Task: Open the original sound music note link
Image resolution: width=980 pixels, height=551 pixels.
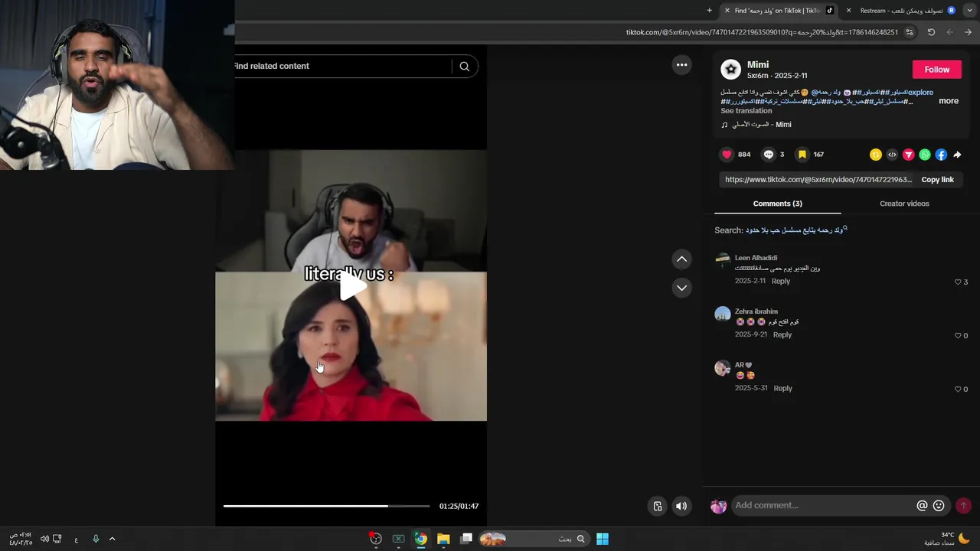Action: point(756,125)
